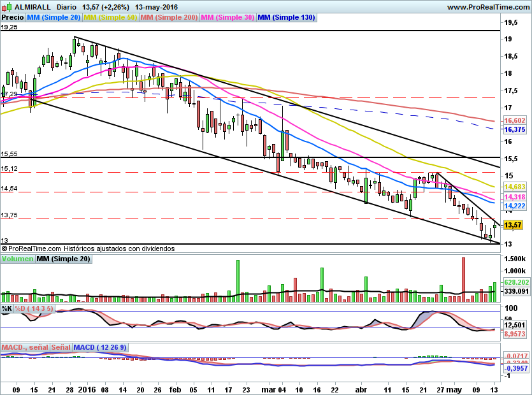Image resolution: width=532 pixels, height=395 pixels.
Task: Click the Precio indicator label
Action: (x=13, y=18)
